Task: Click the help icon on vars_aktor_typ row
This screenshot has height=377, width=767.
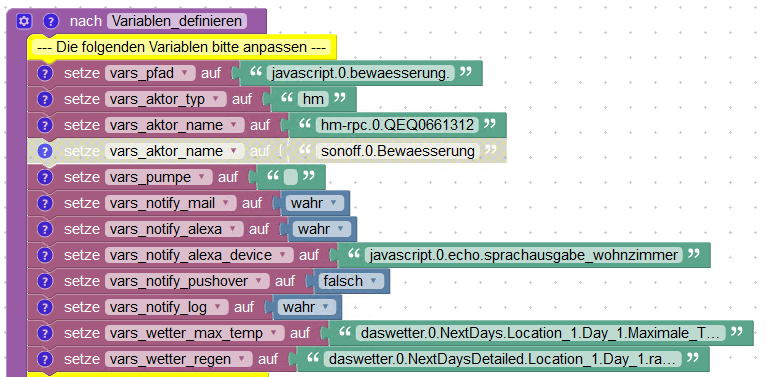Action: [x=45, y=99]
